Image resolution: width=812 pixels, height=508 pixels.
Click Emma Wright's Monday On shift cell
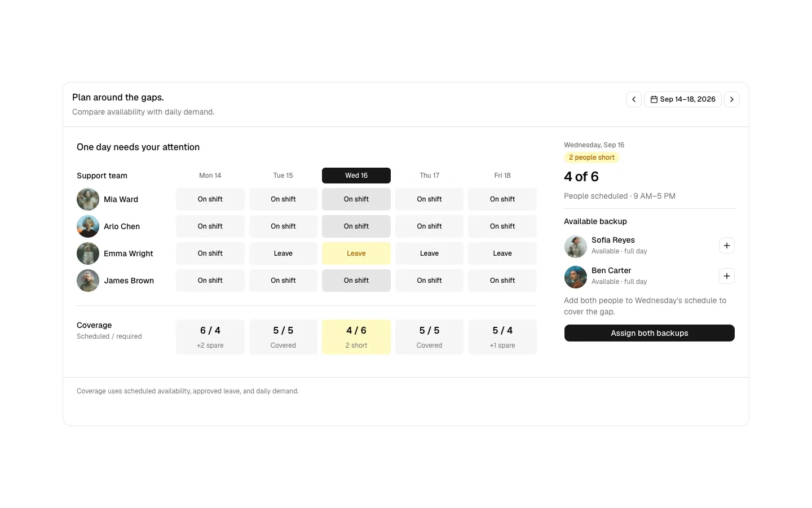210,253
